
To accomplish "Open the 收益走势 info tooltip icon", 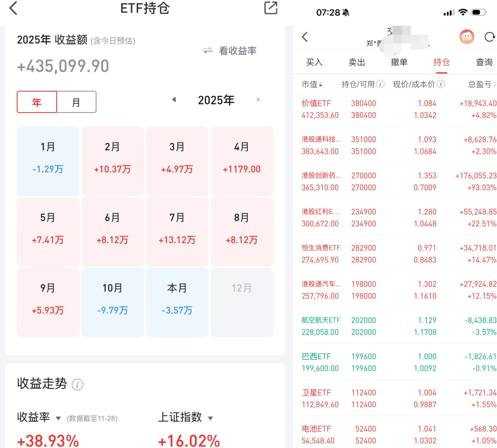I will click(x=78, y=384).
